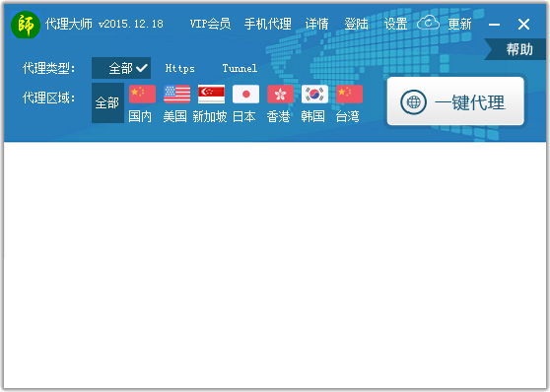Minimize the 代理大师 window

click(x=494, y=25)
